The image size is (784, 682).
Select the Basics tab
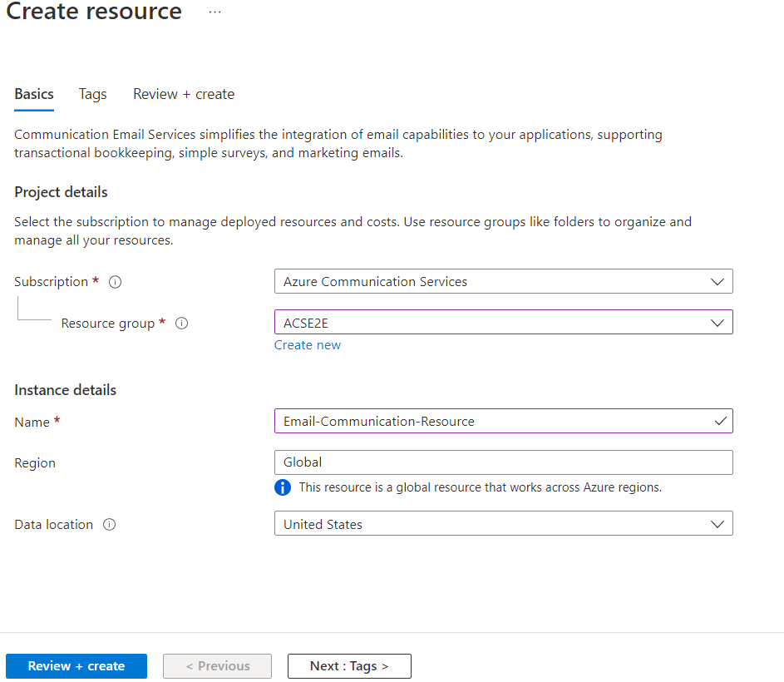33,94
